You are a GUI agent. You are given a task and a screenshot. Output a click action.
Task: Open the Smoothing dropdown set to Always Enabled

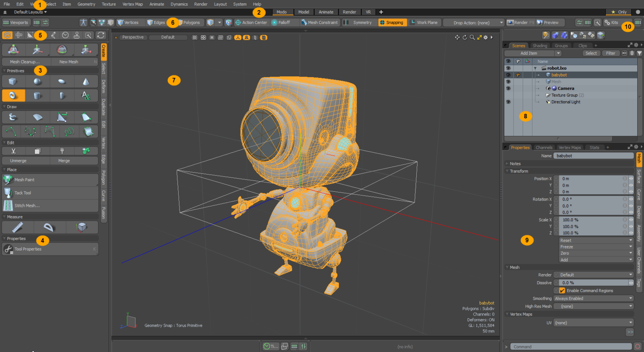click(592, 298)
